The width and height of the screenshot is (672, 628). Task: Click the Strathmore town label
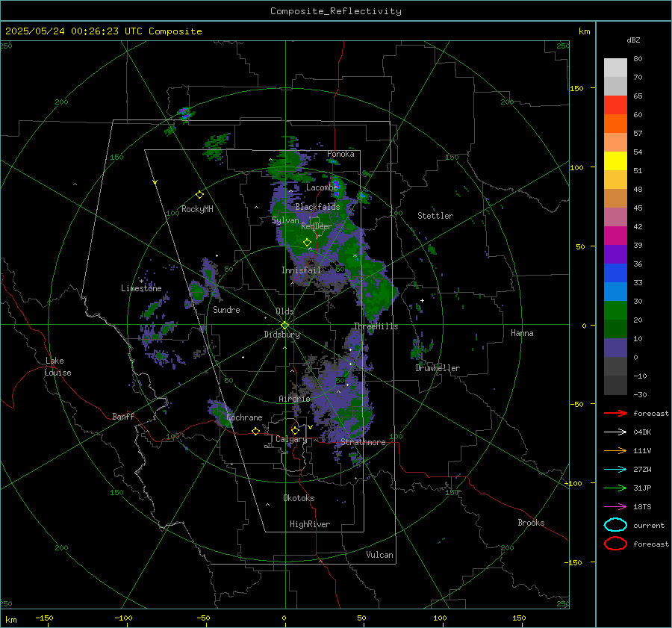363,442
